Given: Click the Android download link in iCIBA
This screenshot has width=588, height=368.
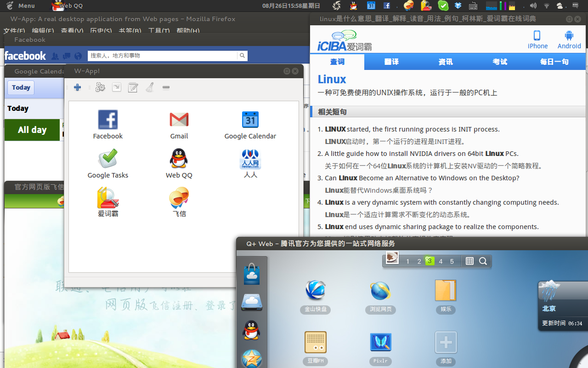Looking at the screenshot, I should point(569,40).
